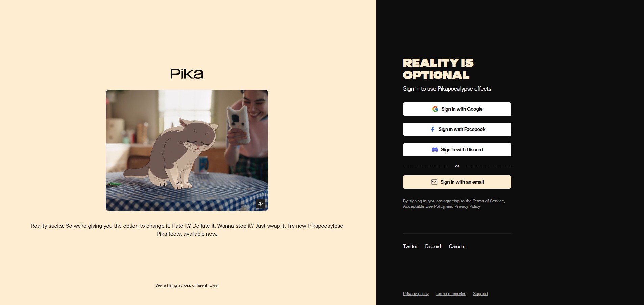Open Privacy Policy link in agreement text
The width and height of the screenshot is (644, 305).
pyautogui.click(x=467, y=206)
